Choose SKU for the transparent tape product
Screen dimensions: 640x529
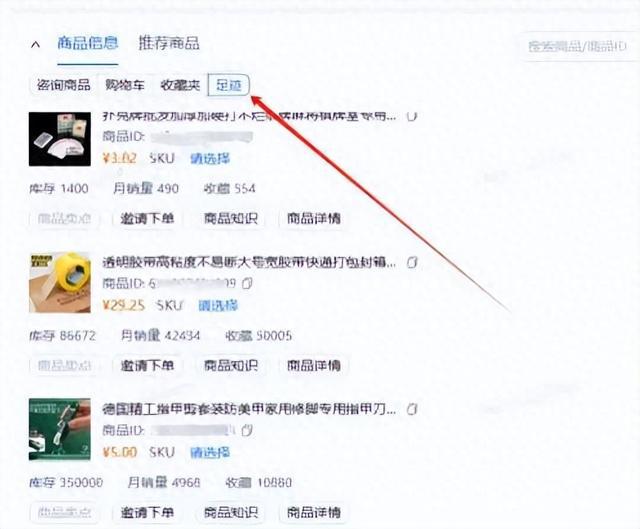(218, 305)
